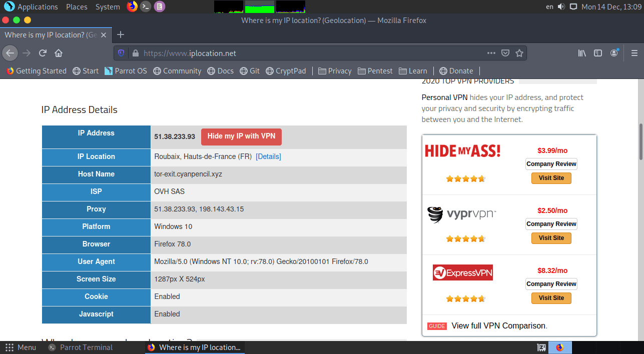The width and height of the screenshot is (644, 354).
Task: Open the Places menu
Action: point(77,6)
